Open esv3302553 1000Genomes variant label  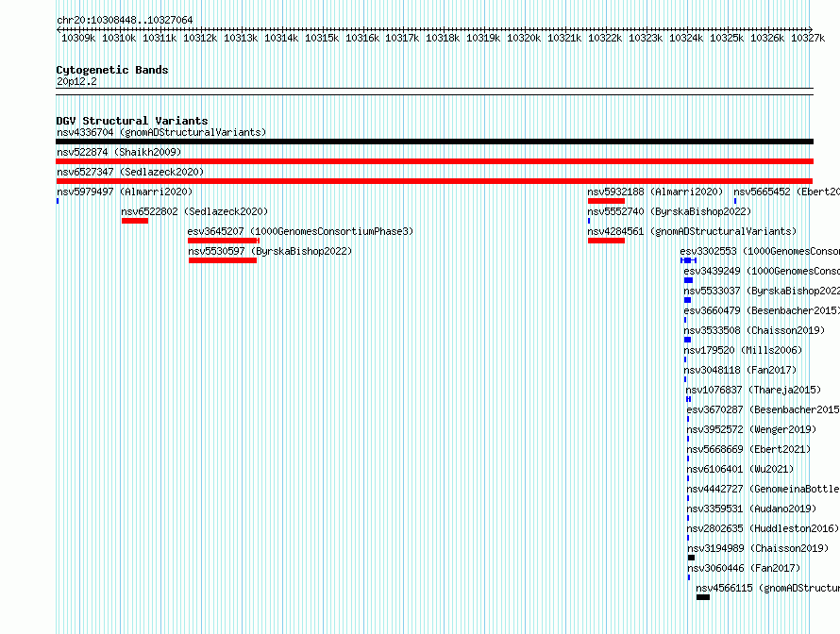760,251
